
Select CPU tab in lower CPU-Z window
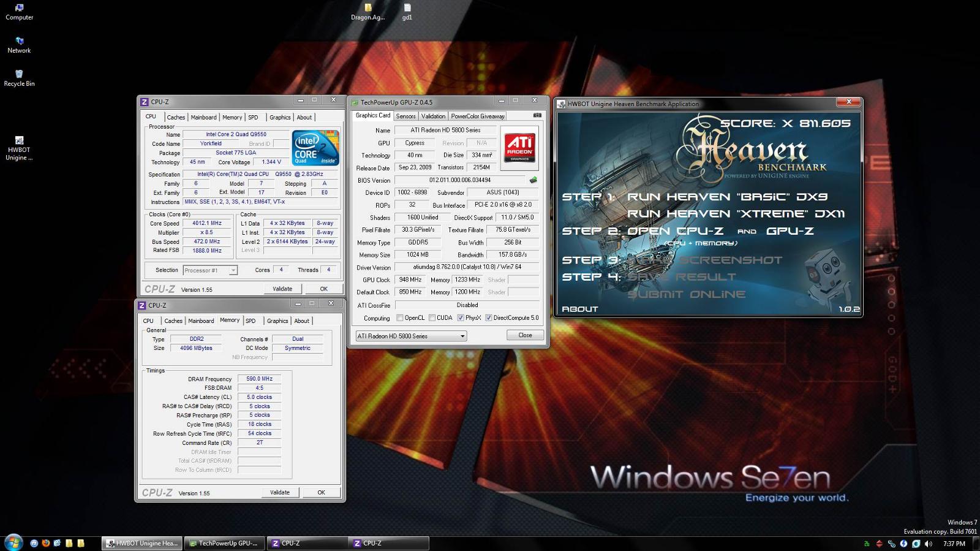click(148, 321)
